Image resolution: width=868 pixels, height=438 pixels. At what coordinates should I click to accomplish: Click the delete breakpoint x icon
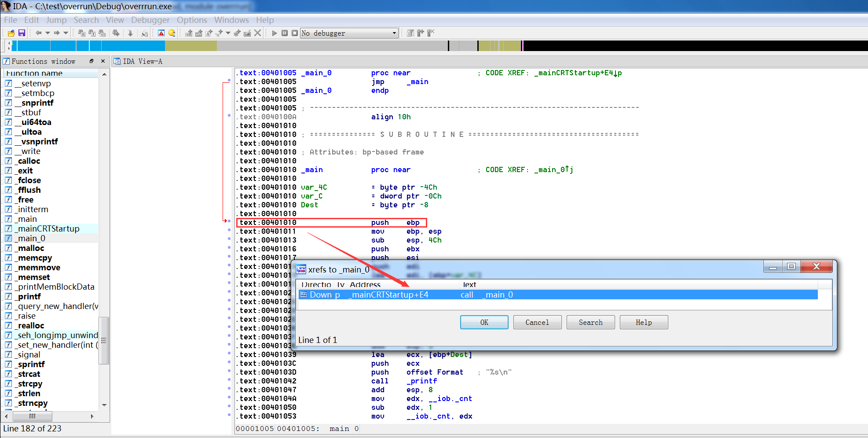(431, 33)
